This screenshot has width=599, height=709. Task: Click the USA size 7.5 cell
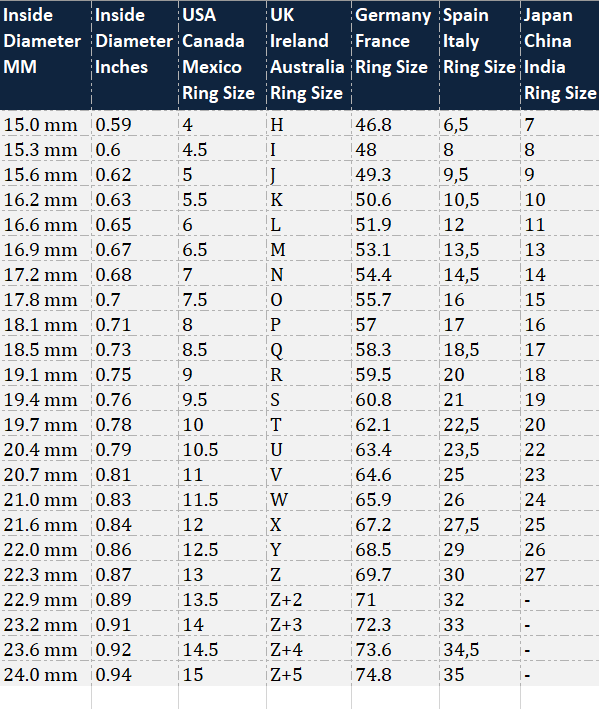(222, 299)
